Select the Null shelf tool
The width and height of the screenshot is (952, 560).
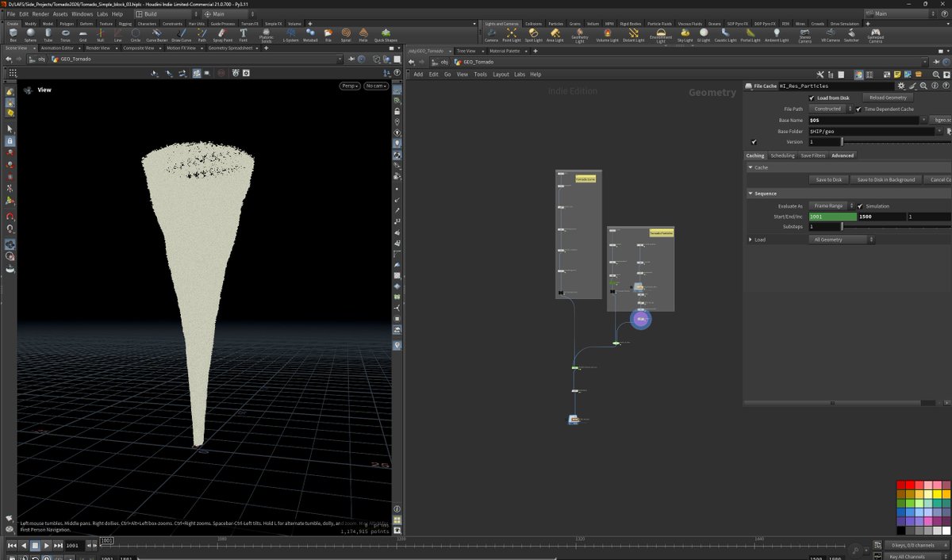[101, 34]
